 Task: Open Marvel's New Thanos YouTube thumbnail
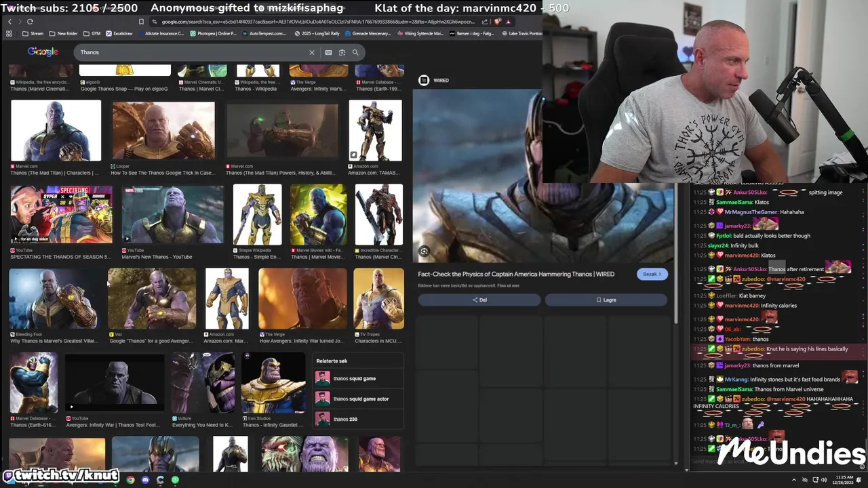pyautogui.click(x=172, y=214)
